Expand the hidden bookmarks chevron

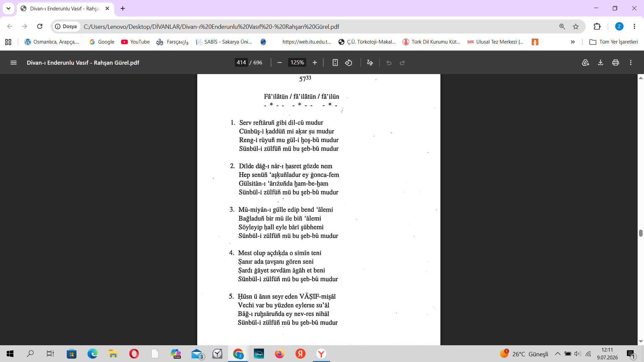pyautogui.click(x=573, y=42)
